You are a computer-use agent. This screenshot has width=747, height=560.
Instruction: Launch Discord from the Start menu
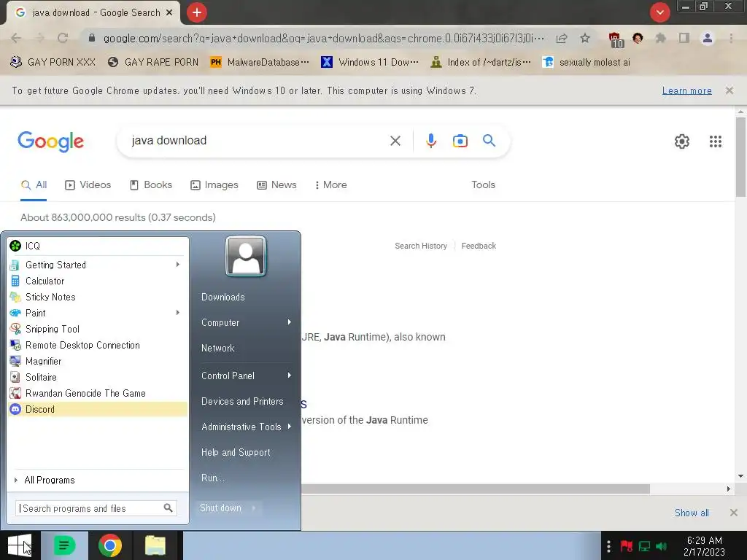click(98, 409)
